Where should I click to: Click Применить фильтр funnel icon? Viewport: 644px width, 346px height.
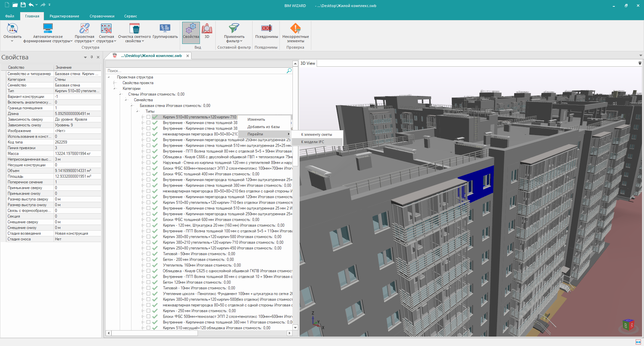point(234,28)
